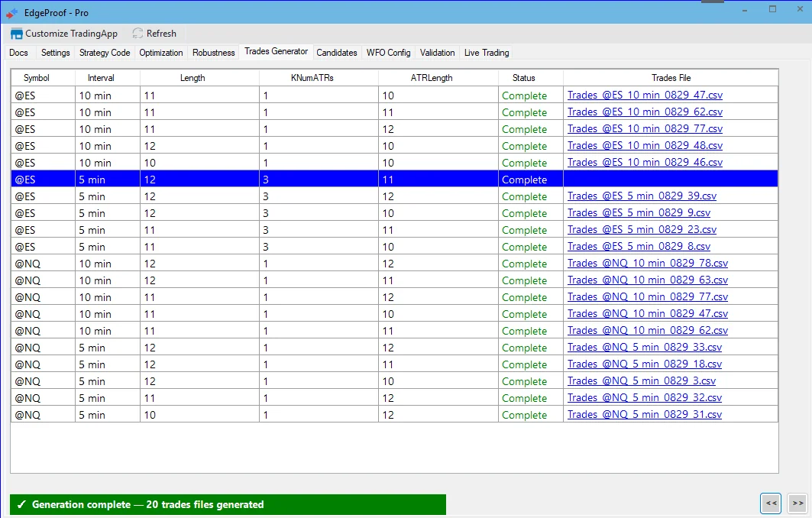Open Trades_@NQ_10 min_0829_63.csv link
This screenshot has width=812, height=518.
(647, 280)
